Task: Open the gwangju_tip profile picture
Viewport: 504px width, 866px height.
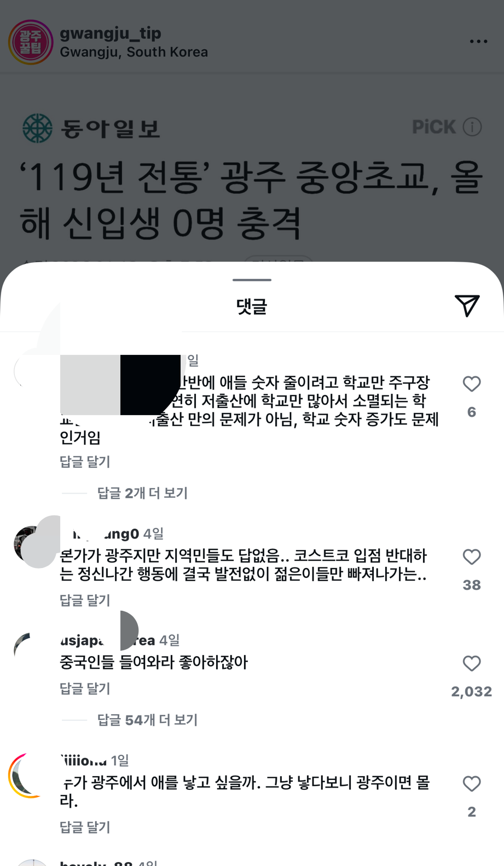Action: coord(31,42)
